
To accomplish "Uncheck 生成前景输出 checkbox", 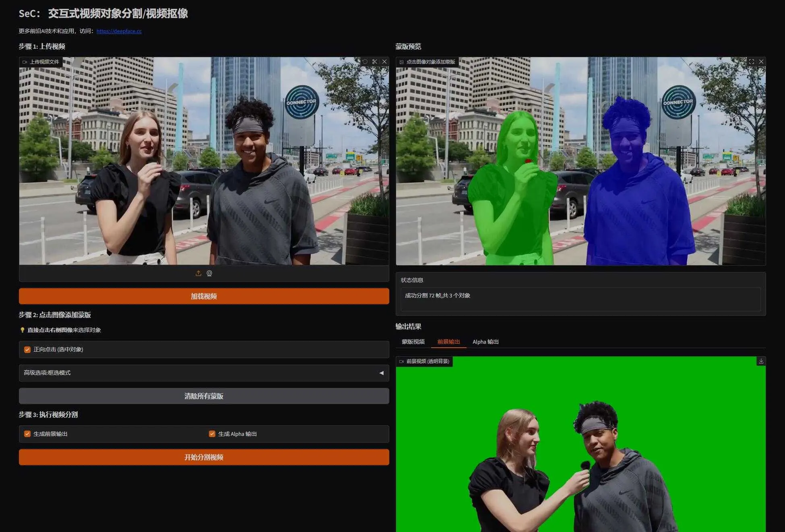I will coord(27,434).
